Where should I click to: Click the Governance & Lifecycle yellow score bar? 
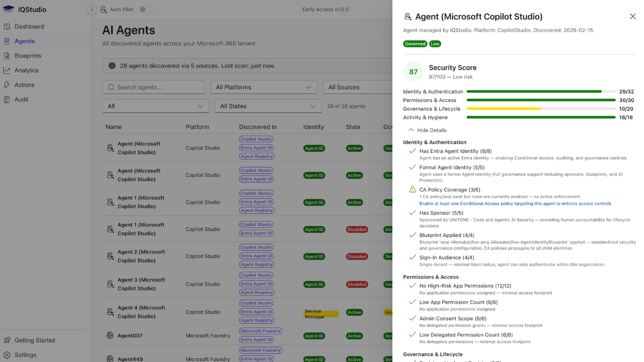(x=541, y=109)
